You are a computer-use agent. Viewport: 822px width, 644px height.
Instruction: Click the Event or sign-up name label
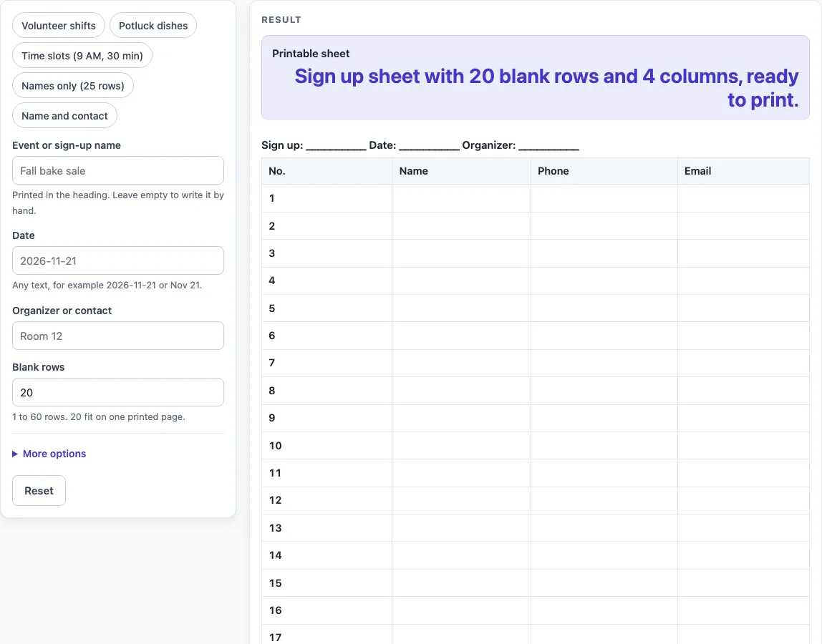(67, 145)
